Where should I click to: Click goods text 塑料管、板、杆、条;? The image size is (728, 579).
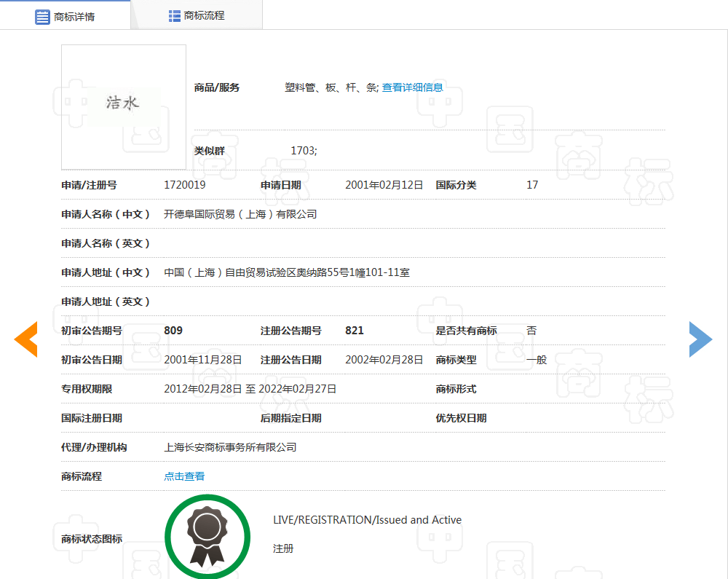[x=332, y=87]
